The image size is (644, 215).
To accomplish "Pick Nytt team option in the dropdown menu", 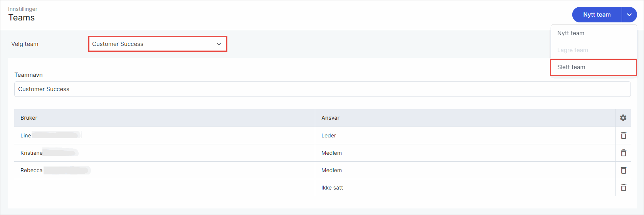I will 571,33.
